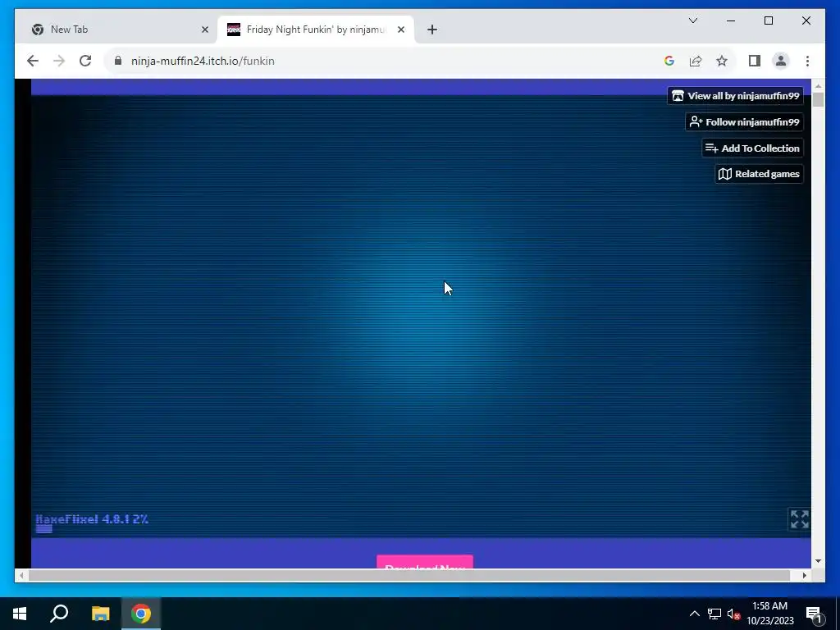Click the vertical page scrollbar thumb
This screenshot has height=630, width=840.
pyautogui.click(x=818, y=99)
